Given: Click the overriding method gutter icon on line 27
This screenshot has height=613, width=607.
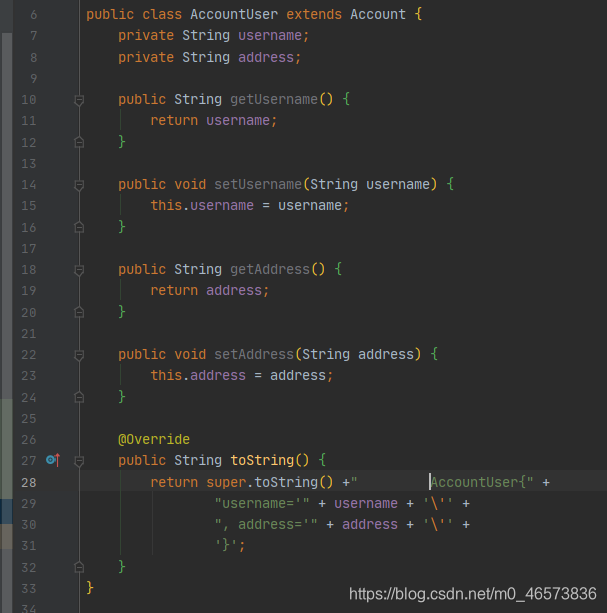Looking at the screenshot, I should pyautogui.click(x=53, y=460).
